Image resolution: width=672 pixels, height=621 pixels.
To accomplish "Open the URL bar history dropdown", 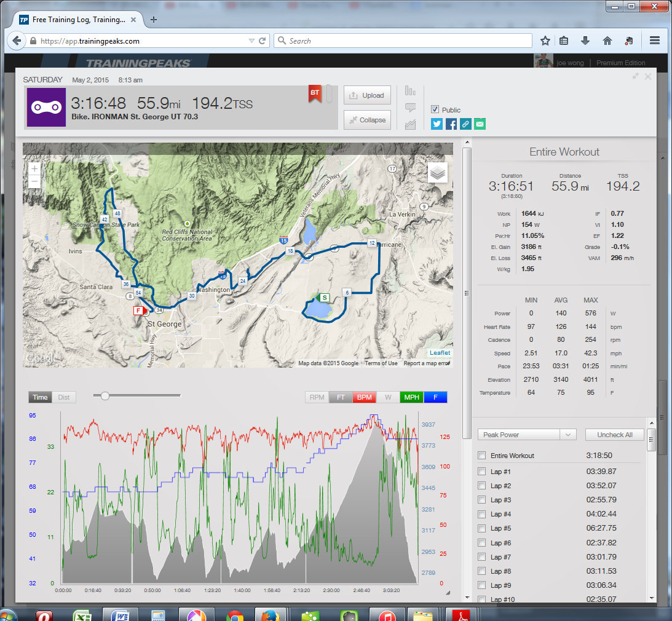I will coord(251,41).
